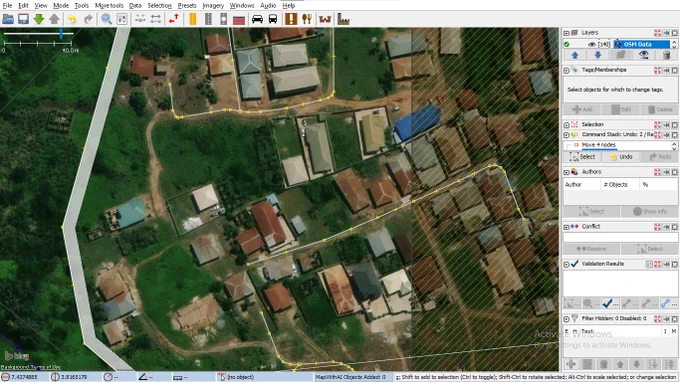Select the grey street preset icon

[208, 19]
